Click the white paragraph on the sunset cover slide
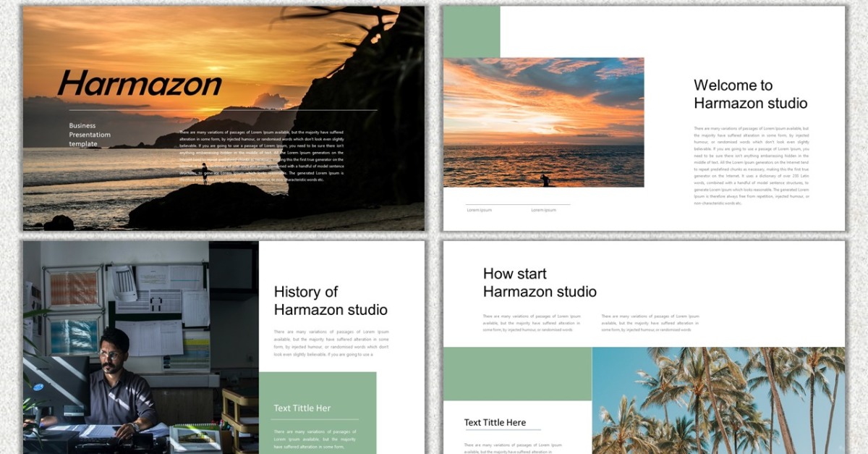 261,156
